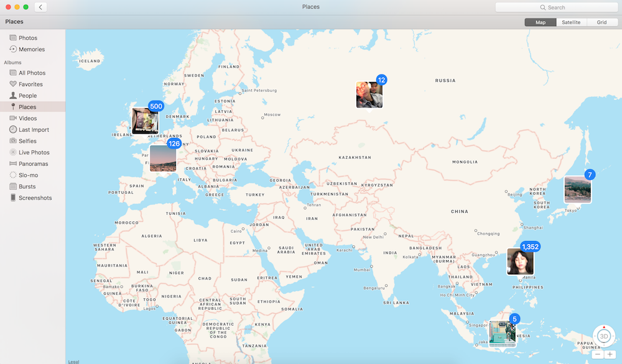Open the Memories sidebar icon

point(13,49)
